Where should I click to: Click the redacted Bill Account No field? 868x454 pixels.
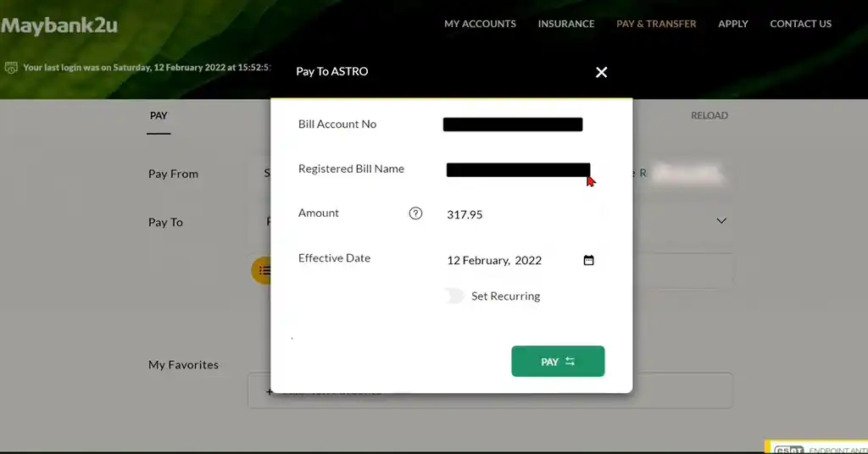[x=513, y=125]
